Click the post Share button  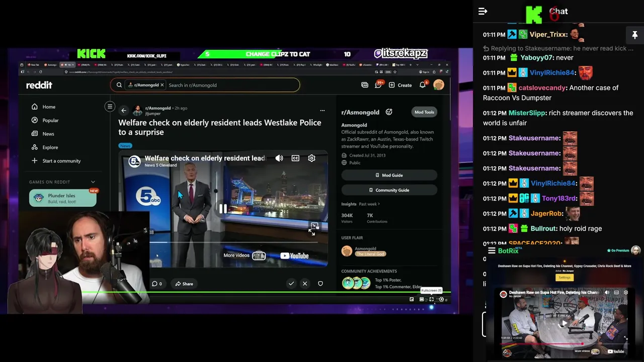tap(184, 284)
